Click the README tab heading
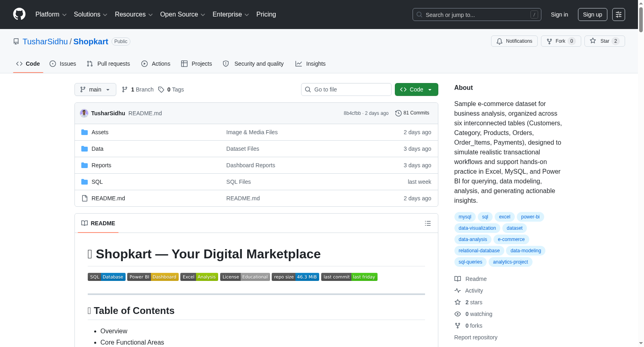Screen dimensions: 644x347 click(x=98, y=223)
